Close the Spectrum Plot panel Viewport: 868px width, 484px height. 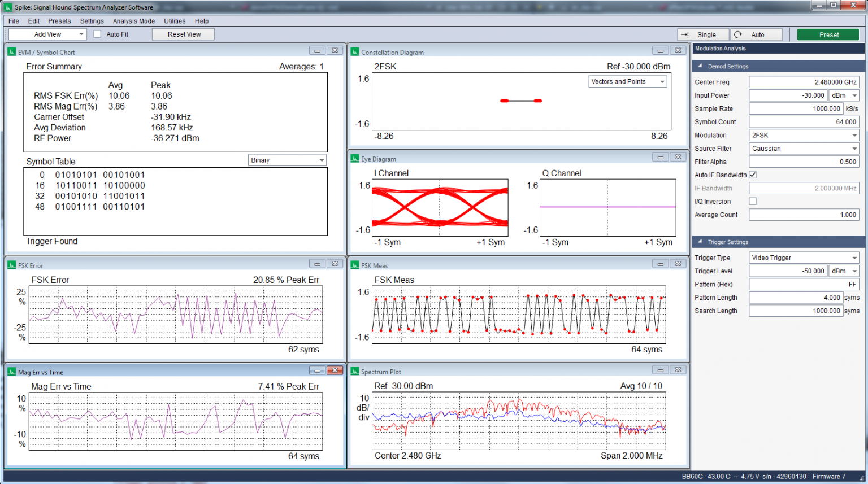click(678, 370)
